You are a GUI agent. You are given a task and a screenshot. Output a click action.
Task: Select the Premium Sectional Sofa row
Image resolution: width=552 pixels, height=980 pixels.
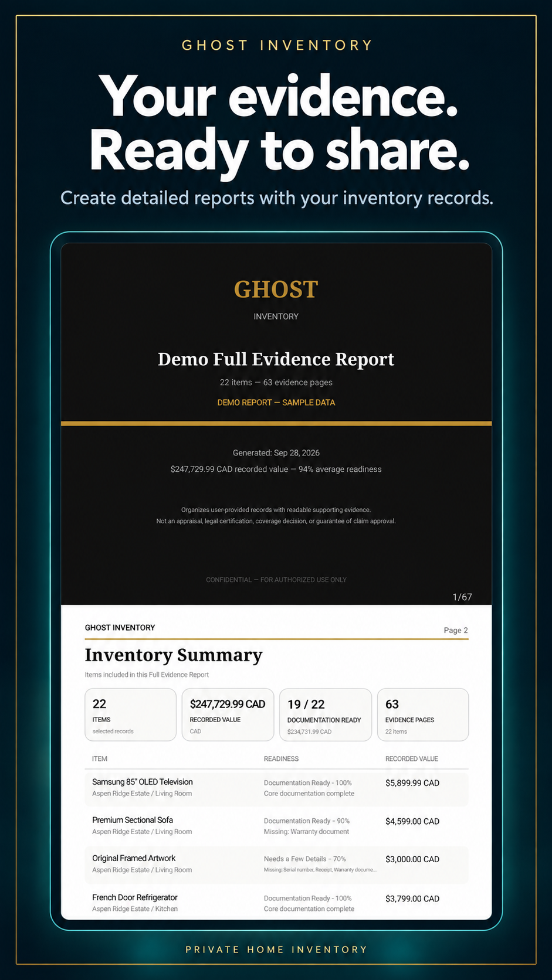click(x=276, y=826)
